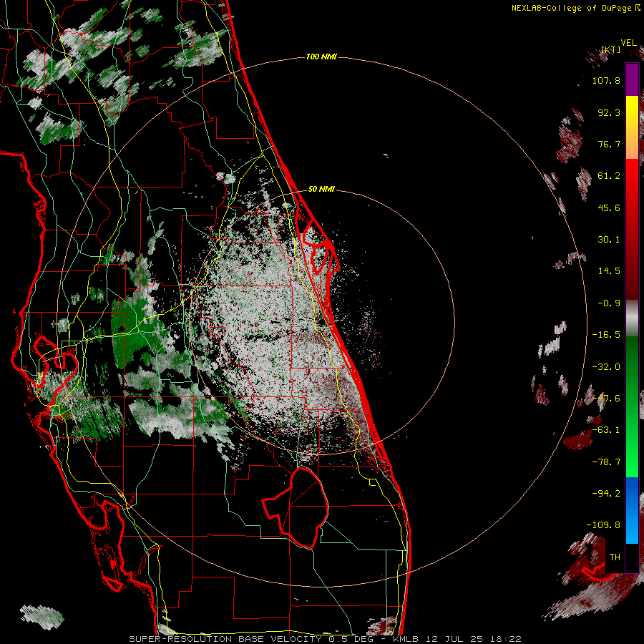This screenshot has height=644, width=644.
Task: Select the -78.7 velocity scale value
Action: (x=606, y=462)
